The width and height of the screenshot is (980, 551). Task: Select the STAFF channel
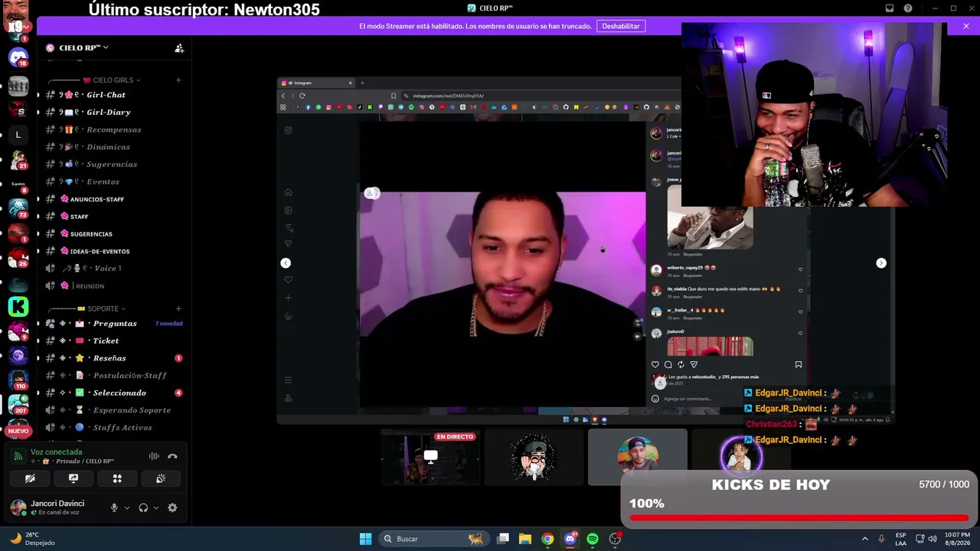(113, 217)
